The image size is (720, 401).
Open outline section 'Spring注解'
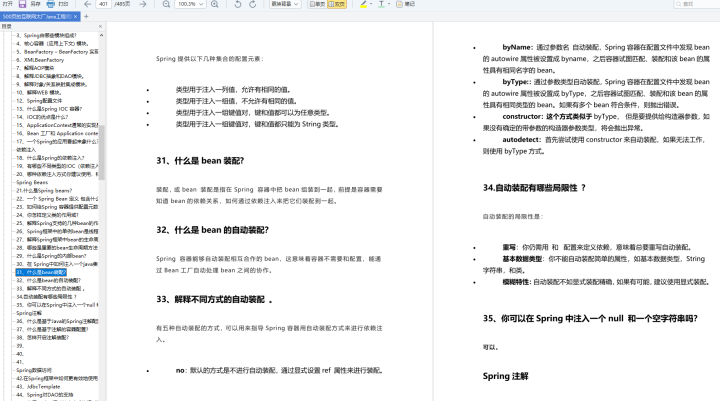[x=28, y=313]
